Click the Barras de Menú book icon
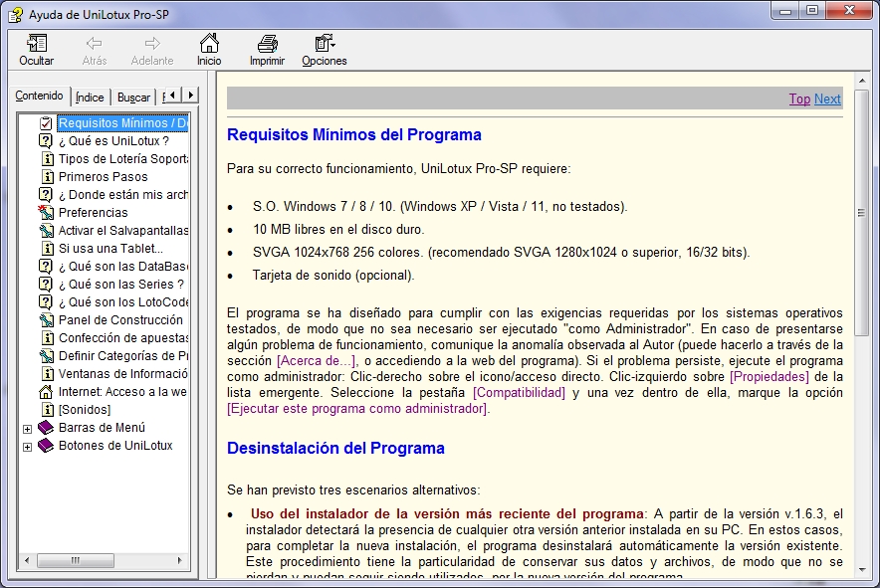880x588 pixels. [x=46, y=428]
